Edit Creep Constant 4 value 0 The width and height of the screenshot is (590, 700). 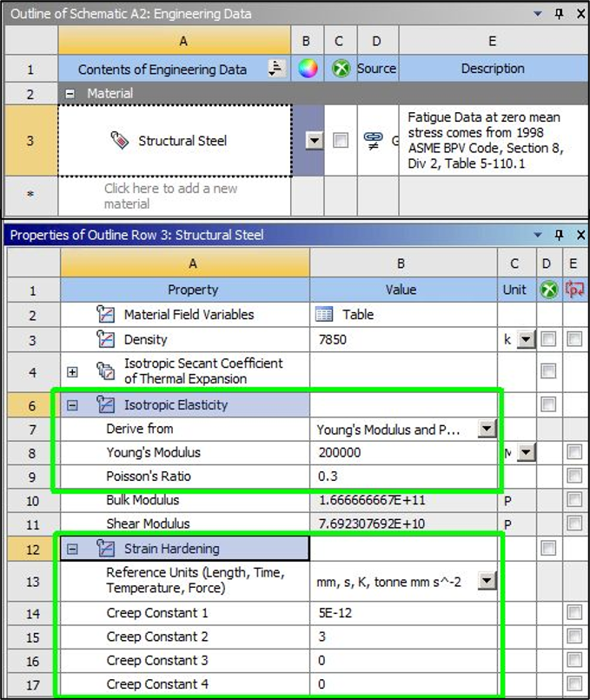coord(403,683)
